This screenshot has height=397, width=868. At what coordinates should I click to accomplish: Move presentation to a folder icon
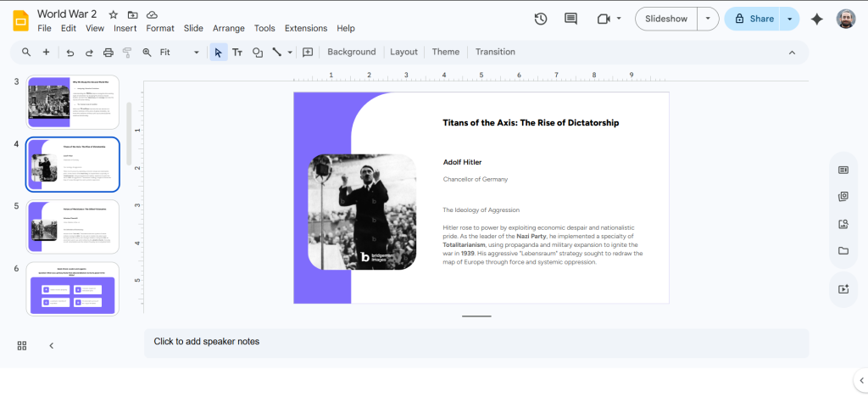(x=132, y=14)
